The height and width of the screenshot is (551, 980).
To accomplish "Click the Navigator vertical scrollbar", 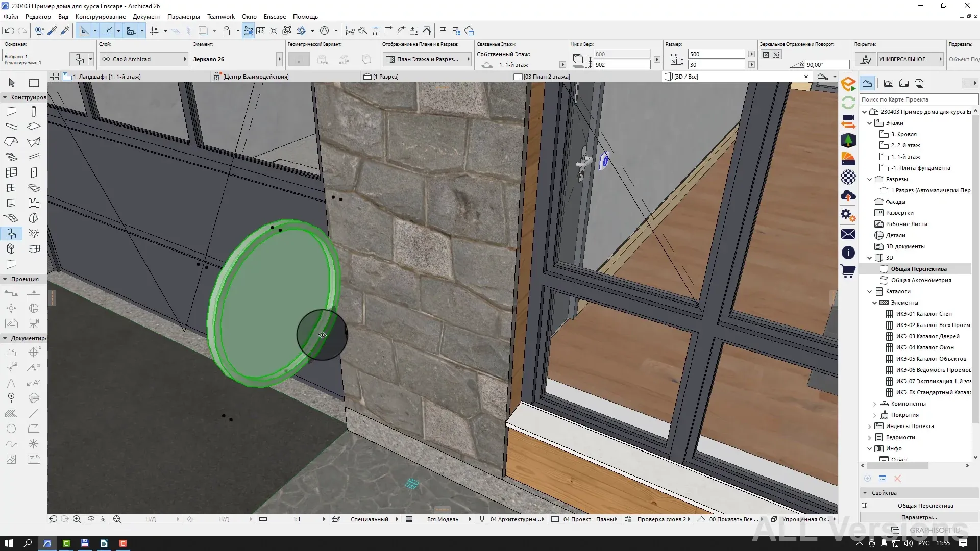I will point(976,268).
